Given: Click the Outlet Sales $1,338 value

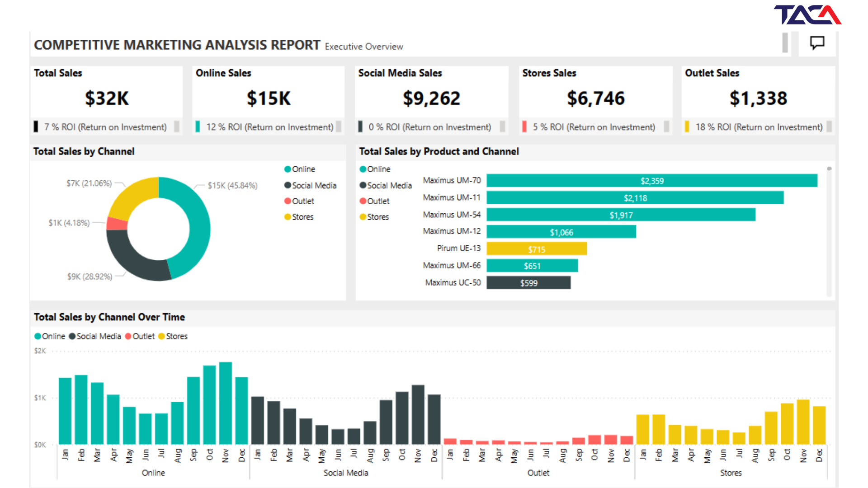Looking at the screenshot, I should pos(758,98).
